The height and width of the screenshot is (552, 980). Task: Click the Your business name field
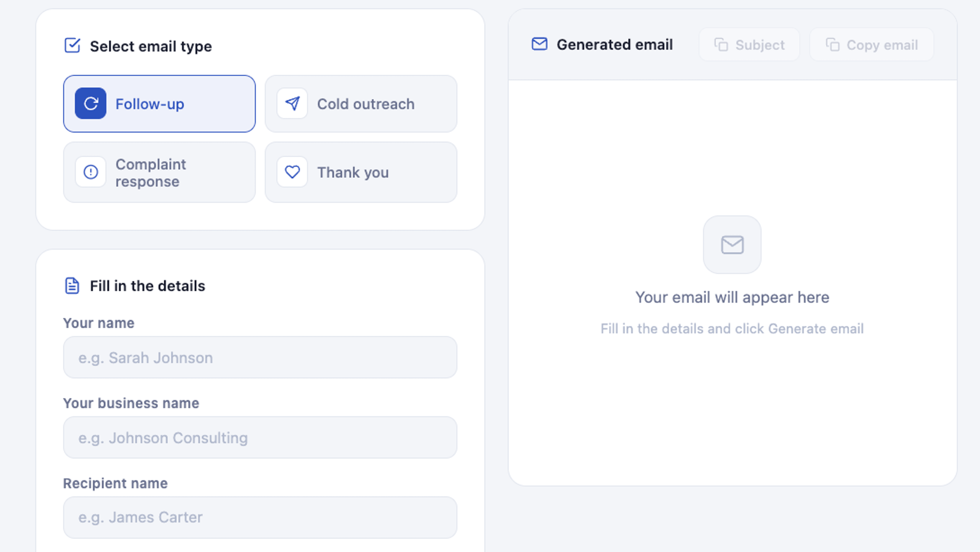point(260,437)
